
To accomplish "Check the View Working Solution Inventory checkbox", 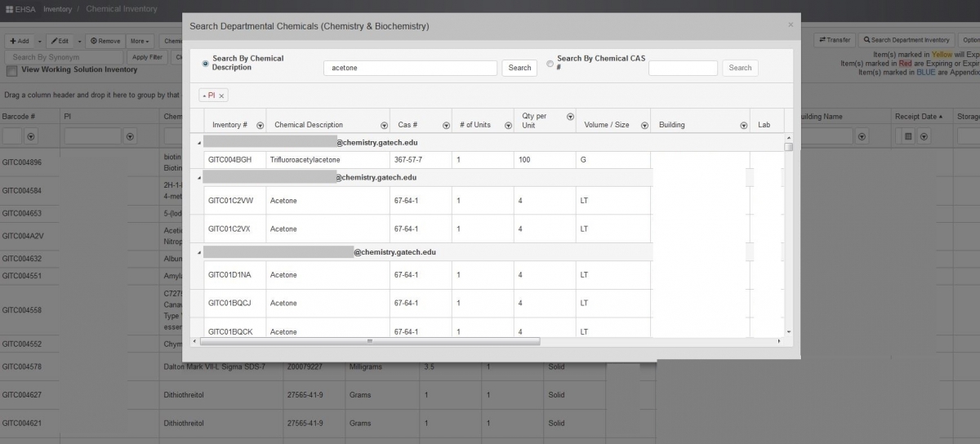I will [x=11, y=71].
